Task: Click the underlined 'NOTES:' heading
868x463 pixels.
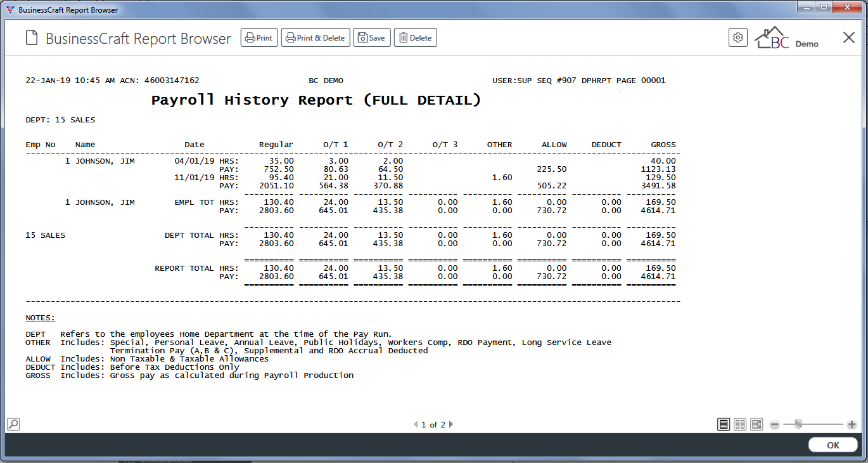Action: (x=41, y=318)
